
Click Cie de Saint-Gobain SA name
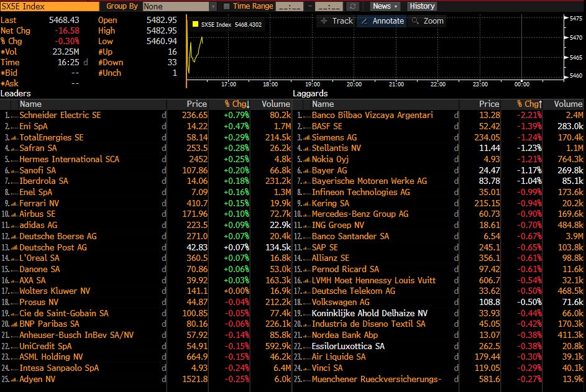click(64, 313)
